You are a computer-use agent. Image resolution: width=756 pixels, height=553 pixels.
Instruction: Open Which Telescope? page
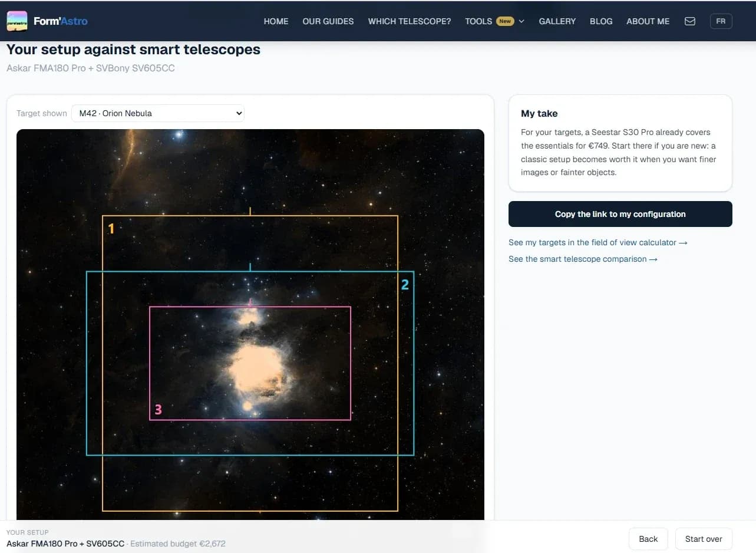(410, 21)
